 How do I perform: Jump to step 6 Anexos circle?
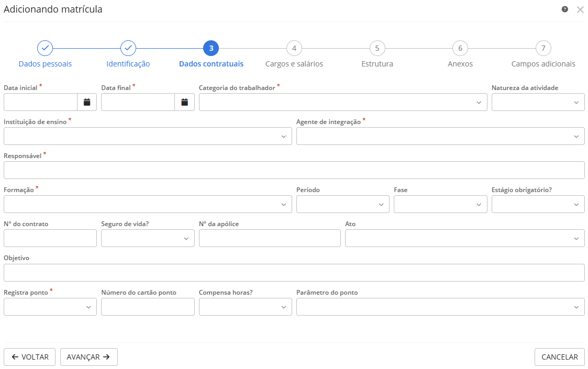(460, 48)
